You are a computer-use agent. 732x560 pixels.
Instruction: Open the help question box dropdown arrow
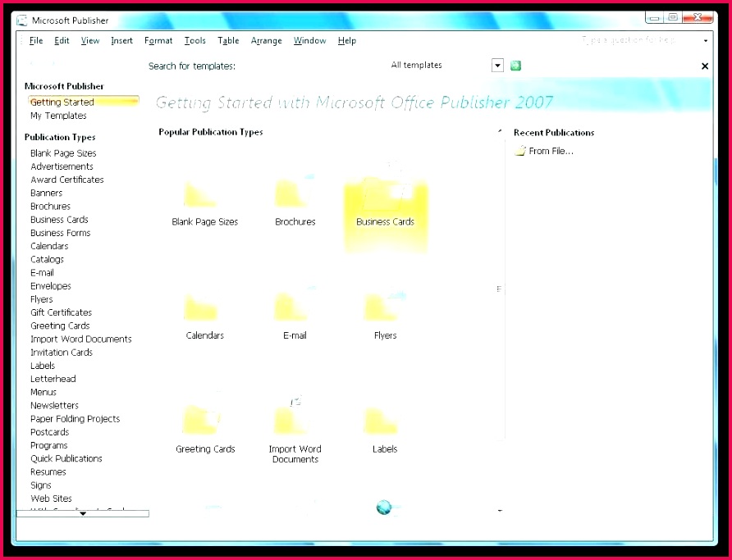tap(706, 41)
